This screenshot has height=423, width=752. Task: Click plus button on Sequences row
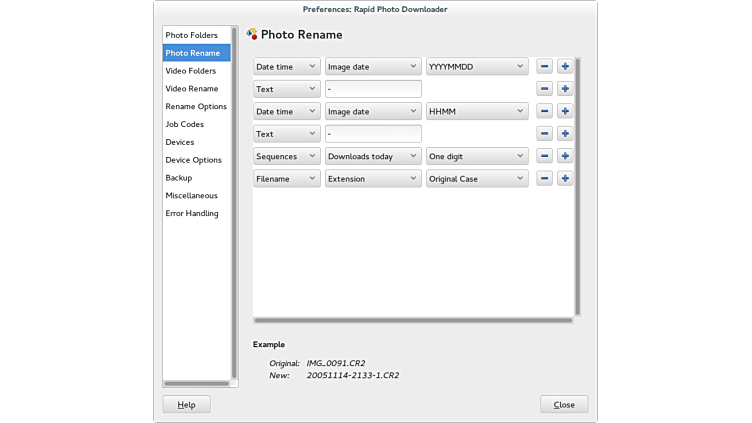click(x=565, y=156)
